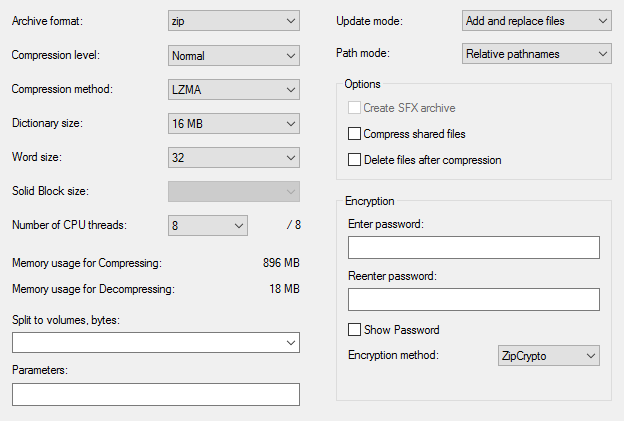Click the ZipCrypto dropdown chevron

point(591,355)
